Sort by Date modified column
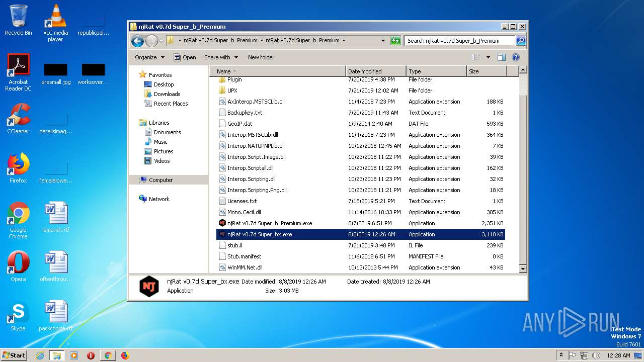 tap(376, 71)
